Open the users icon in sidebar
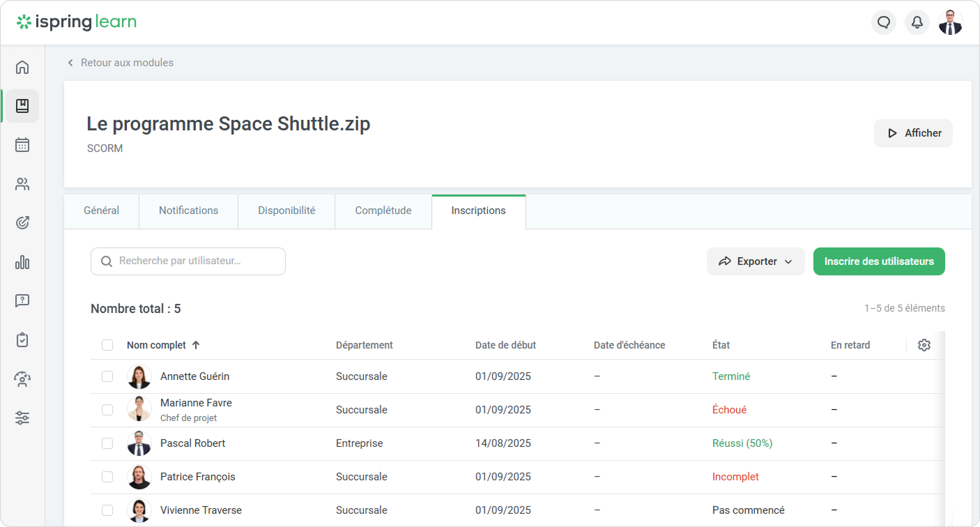The height and width of the screenshot is (527, 980). (x=22, y=184)
